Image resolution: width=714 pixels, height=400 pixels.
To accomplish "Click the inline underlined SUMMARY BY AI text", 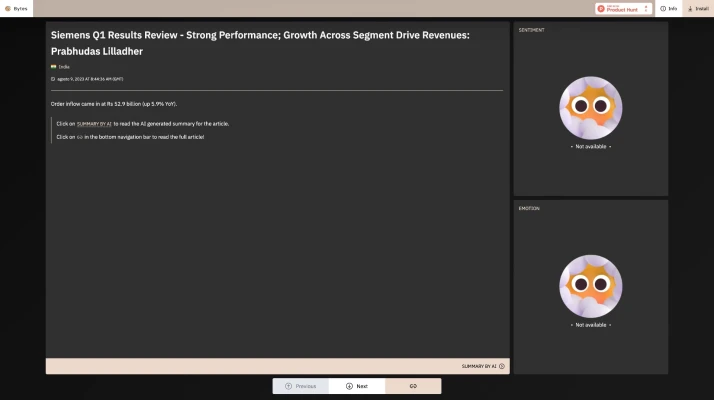I will [94, 124].
